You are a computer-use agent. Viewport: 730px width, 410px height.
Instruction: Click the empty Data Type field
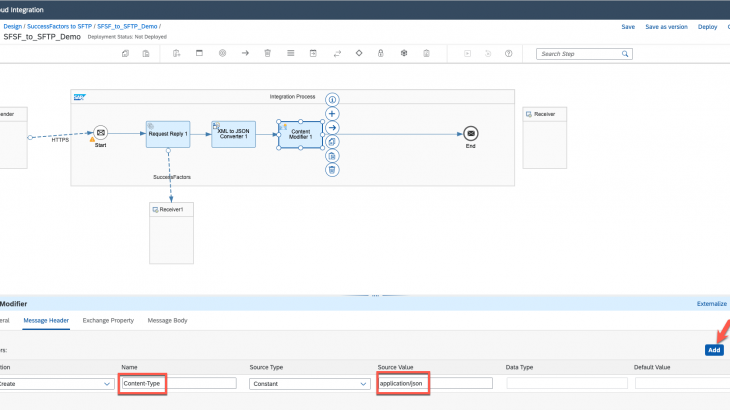567,383
